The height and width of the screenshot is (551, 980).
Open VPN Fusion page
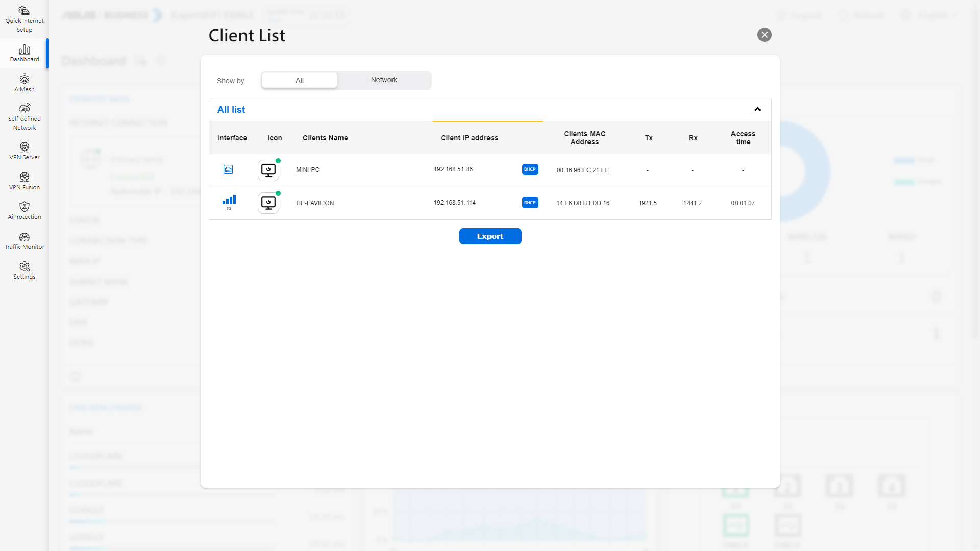pos(24,181)
